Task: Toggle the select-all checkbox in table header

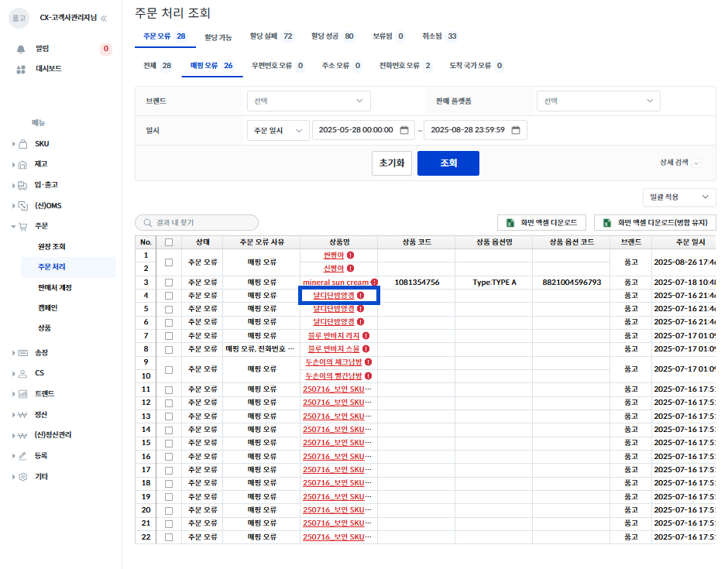Action: pyautogui.click(x=169, y=242)
